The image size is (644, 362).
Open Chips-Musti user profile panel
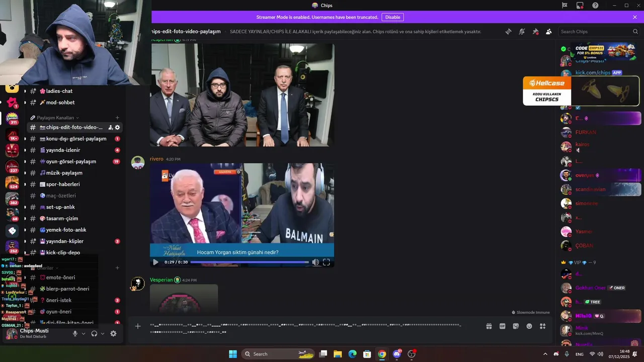coord(34,333)
